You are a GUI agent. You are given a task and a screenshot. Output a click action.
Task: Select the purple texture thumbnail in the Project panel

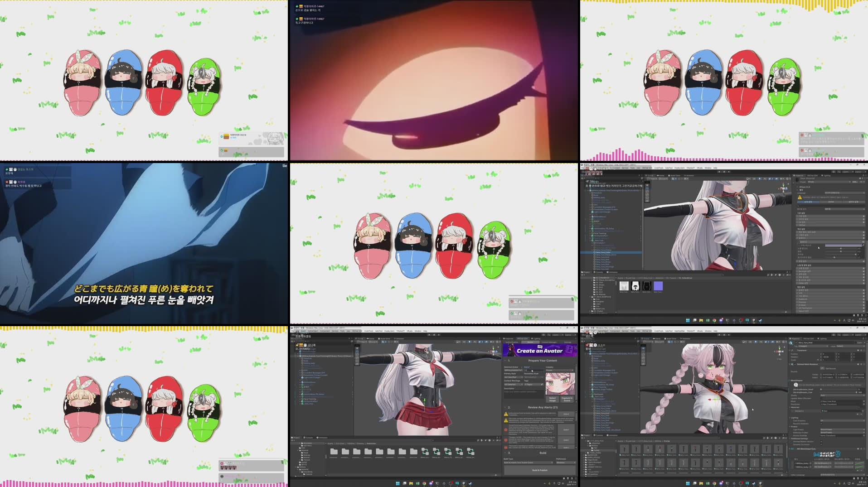[658, 286]
